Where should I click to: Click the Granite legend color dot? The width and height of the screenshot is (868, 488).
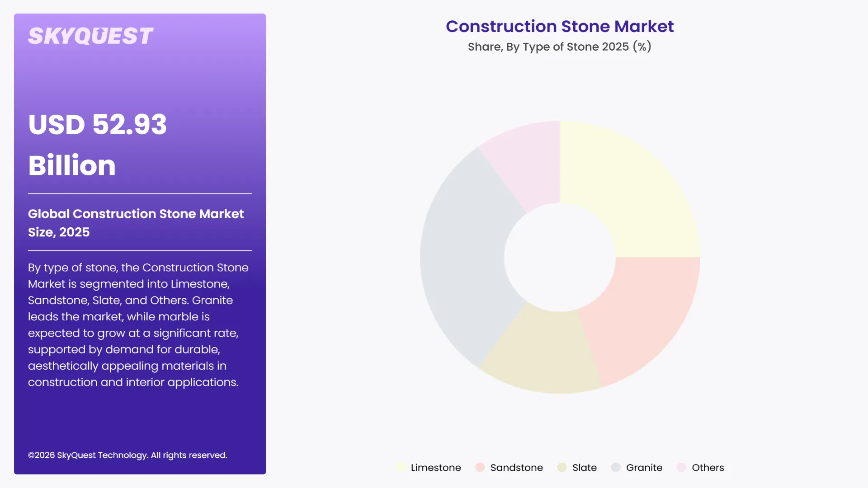(616, 468)
